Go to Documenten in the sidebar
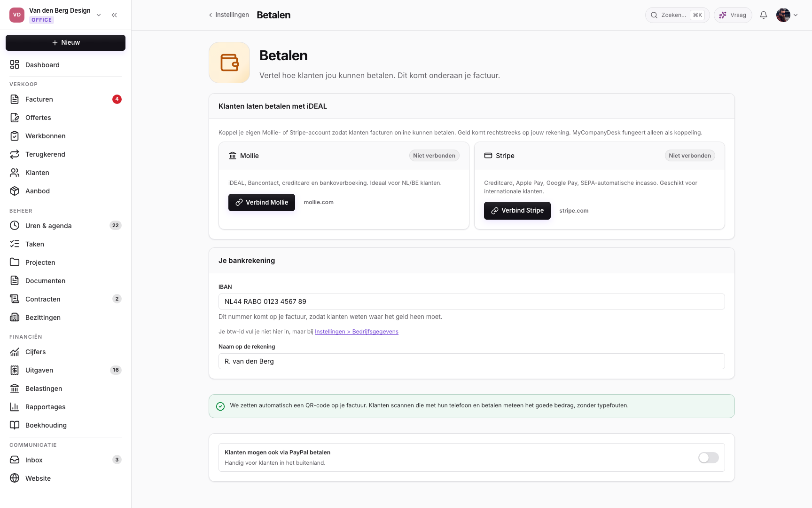The height and width of the screenshot is (508, 812). point(65,281)
